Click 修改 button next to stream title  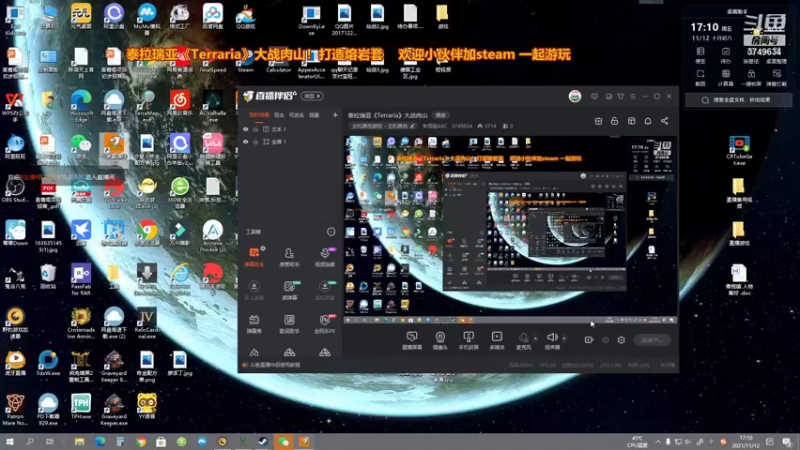tap(440, 115)
